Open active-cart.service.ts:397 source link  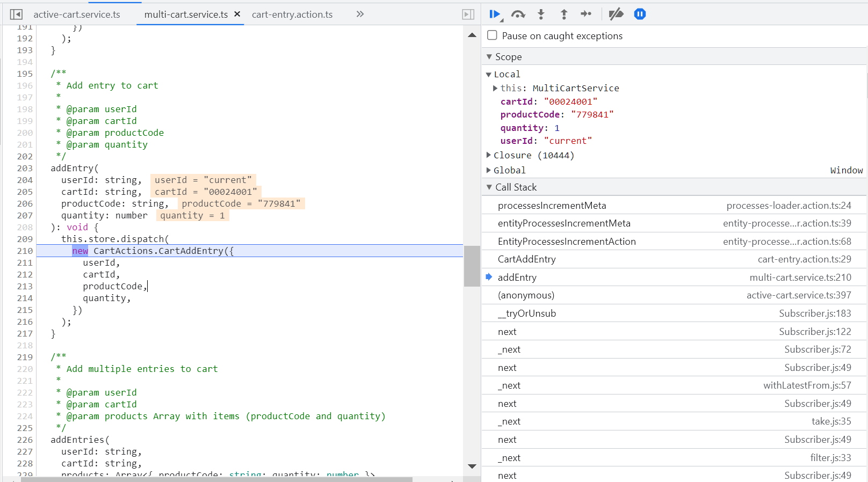[x=799, y=295]
